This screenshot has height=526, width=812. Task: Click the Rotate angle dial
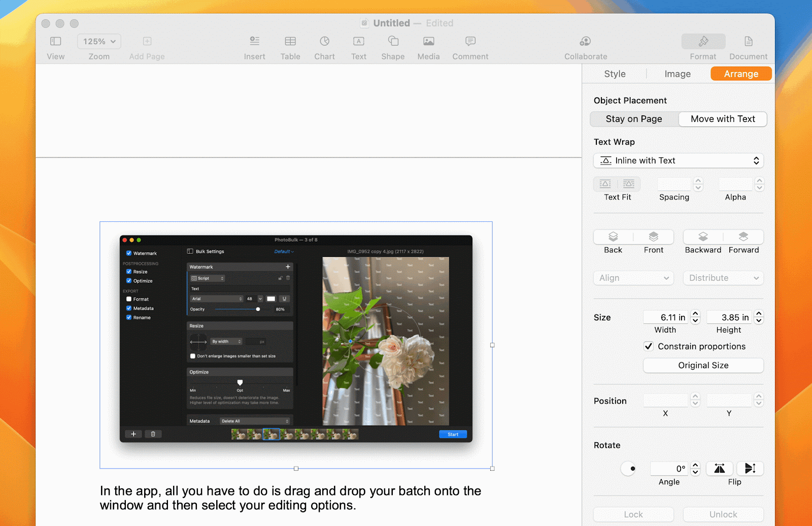pos(629,468)
